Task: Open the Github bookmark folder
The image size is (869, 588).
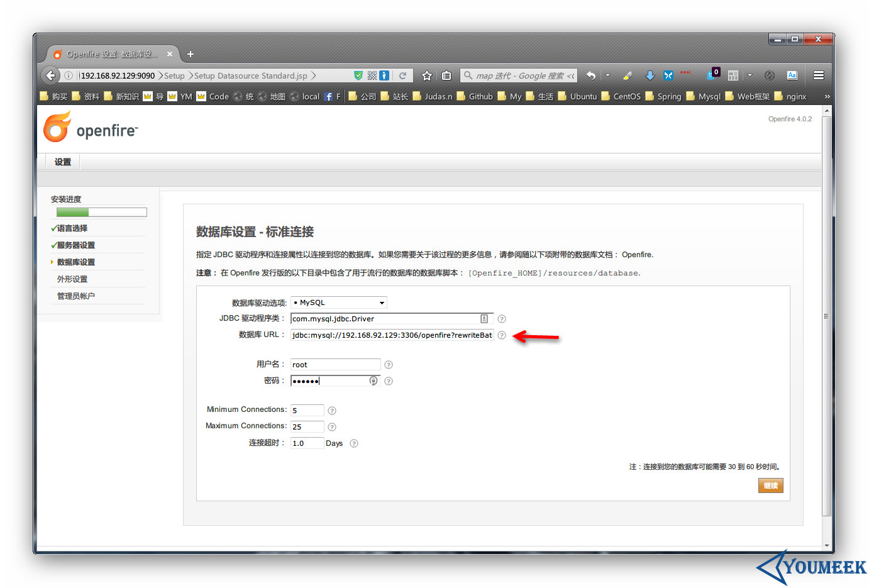Action: coord(475,96)
